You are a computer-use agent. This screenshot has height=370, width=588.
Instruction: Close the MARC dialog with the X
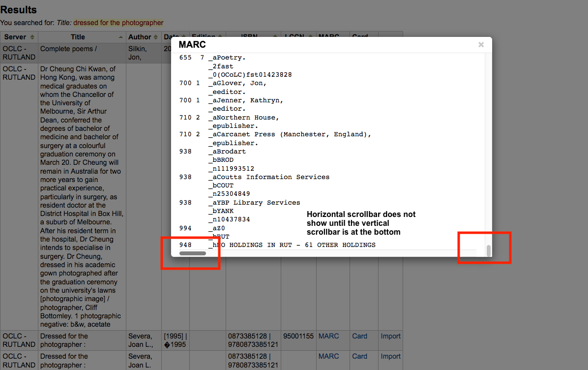click(x=481, y=45)
